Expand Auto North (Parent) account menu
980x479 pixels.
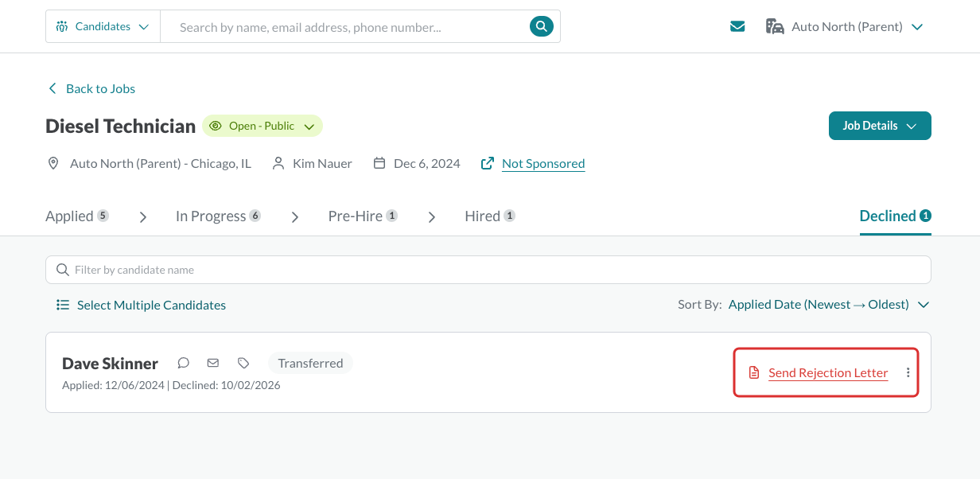845,26
